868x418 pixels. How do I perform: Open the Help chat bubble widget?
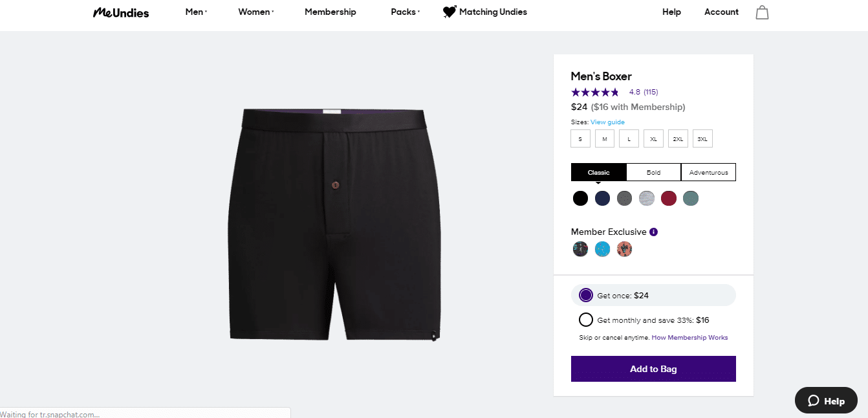826,400
